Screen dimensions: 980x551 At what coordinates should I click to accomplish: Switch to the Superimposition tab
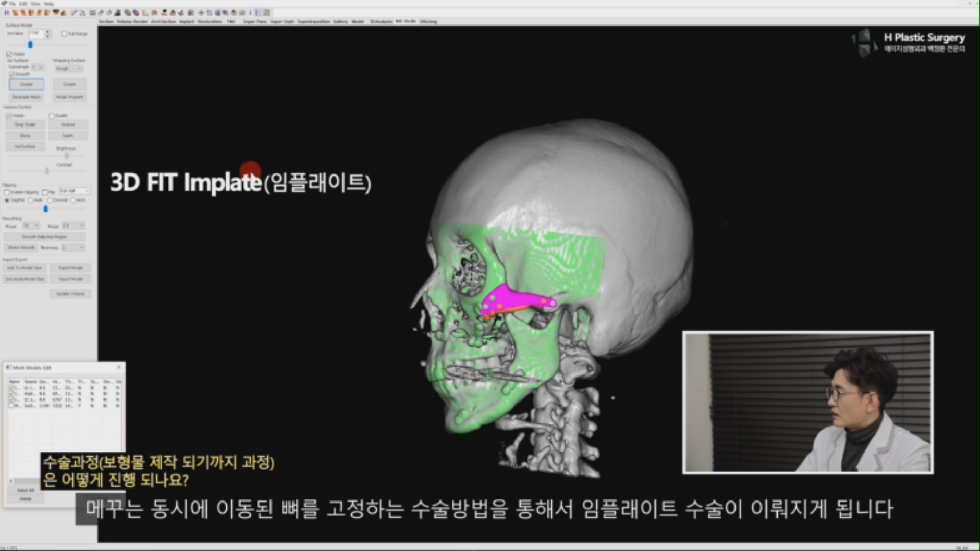[x=313, y=22]
